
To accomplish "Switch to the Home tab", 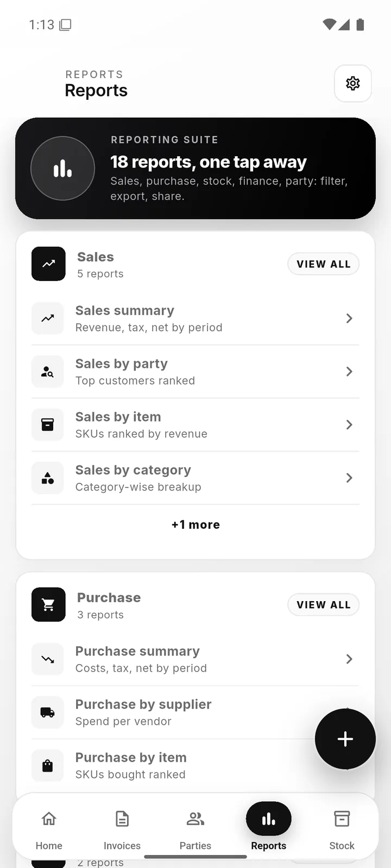I will pos(49,830).
